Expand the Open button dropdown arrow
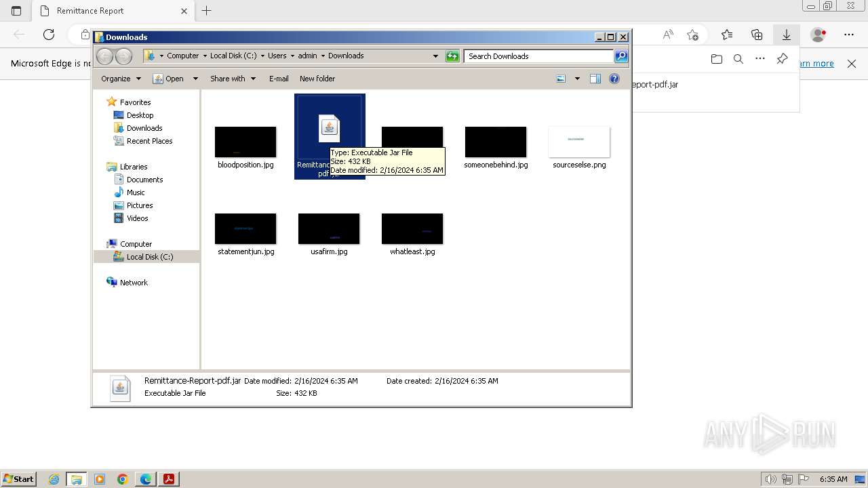868x488 pixels. [x=195, y=79]
